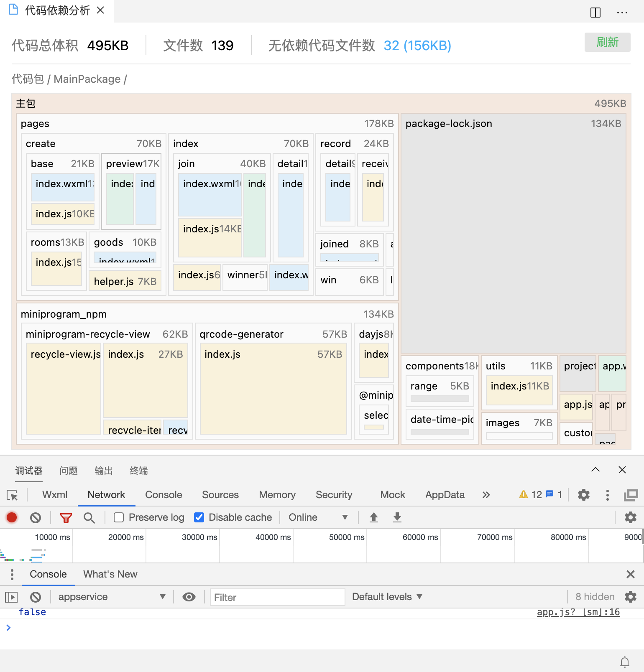Activate the element inspect picker icon
The image size is (644, 672).
[13, 495]
